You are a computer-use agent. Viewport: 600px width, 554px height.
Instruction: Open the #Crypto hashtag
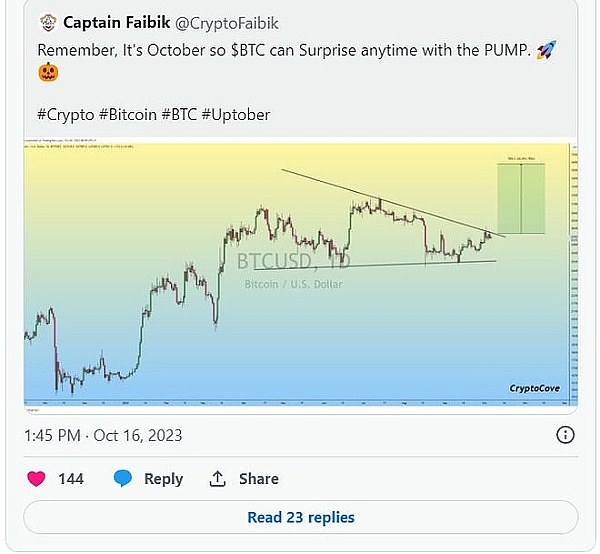(68, 115)
